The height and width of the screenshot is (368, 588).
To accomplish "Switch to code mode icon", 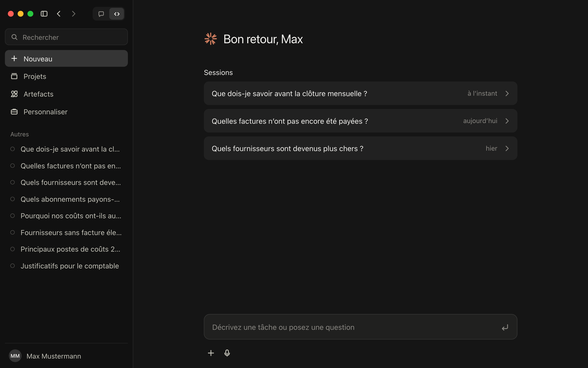I will (117, 14).
